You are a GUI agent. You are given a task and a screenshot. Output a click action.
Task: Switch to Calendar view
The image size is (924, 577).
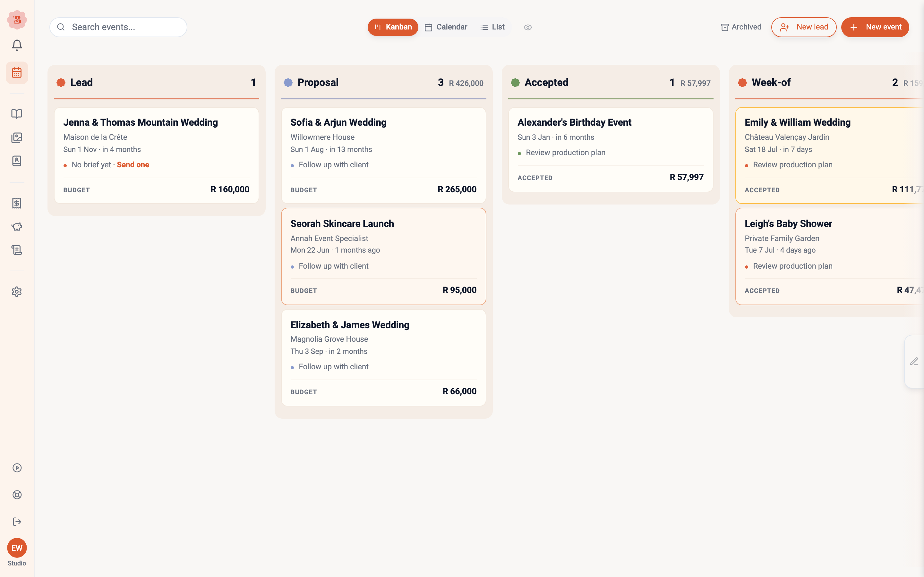pos(446,27)
